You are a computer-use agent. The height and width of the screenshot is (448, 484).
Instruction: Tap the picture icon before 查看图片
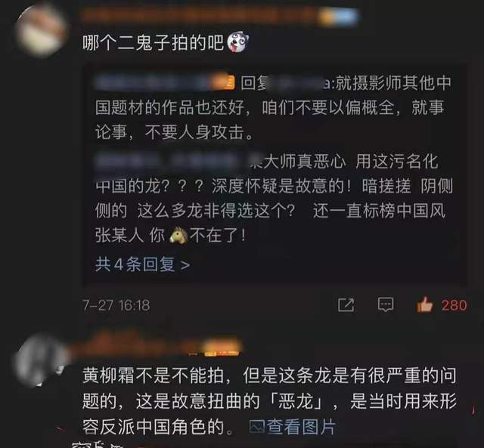[x=257, y=427]
